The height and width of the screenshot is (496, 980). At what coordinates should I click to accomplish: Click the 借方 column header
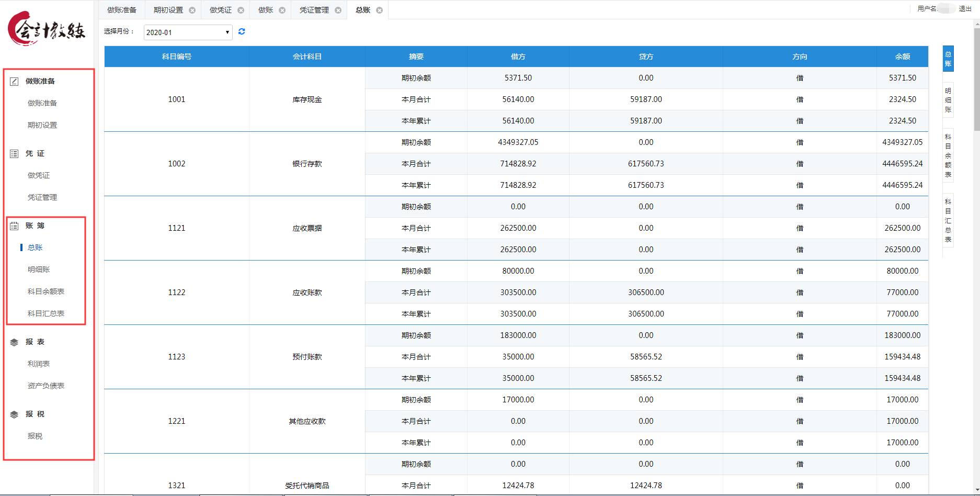518,57
